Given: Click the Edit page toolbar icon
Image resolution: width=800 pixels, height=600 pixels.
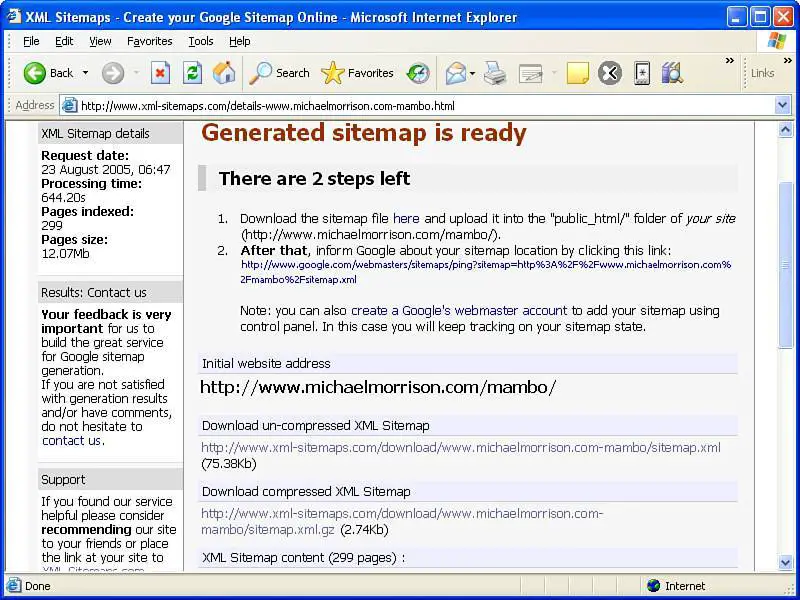Looking at the screenshot, I should pos(531,73).
